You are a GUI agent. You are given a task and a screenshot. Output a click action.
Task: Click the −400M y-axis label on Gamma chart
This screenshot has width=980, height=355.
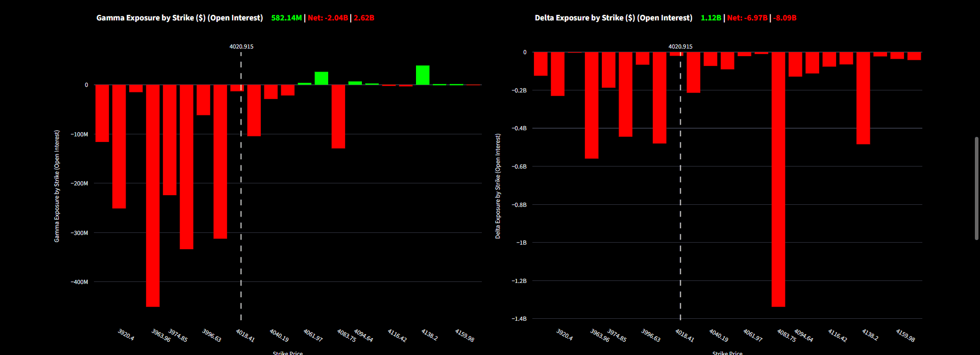coord(80,282)
